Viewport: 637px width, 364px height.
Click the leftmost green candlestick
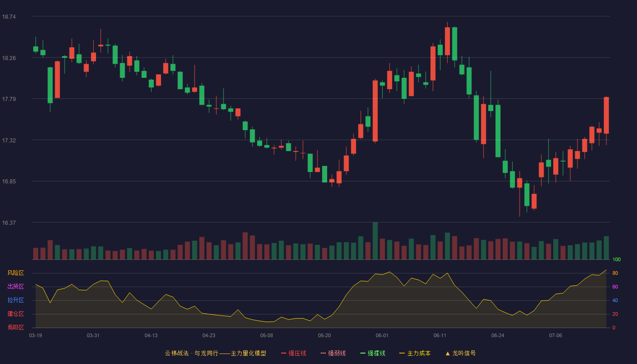coord(35,49)
